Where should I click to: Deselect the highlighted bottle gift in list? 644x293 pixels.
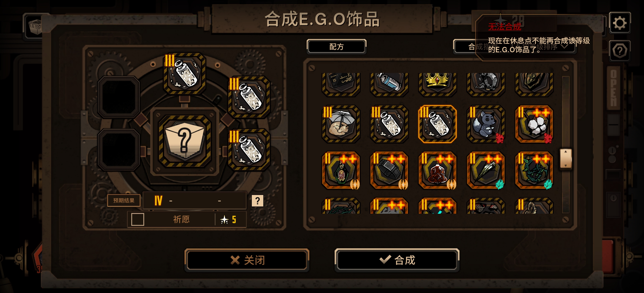pos(438,124)
